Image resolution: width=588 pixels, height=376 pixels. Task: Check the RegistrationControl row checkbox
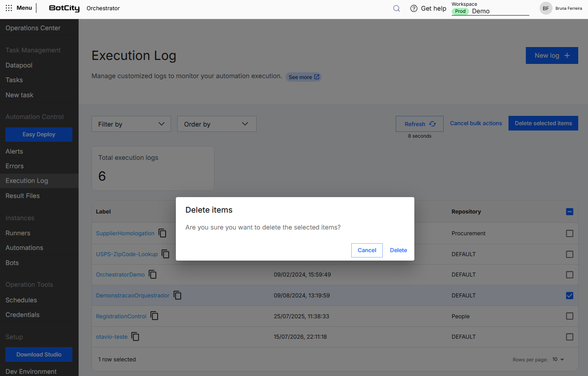pos(570,316)
